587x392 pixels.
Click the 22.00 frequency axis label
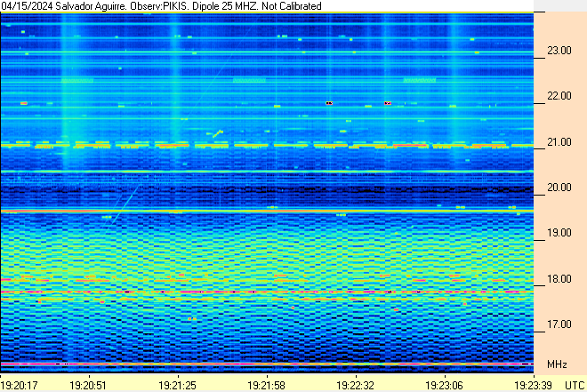pyautogui.click(x=559, y=96)
